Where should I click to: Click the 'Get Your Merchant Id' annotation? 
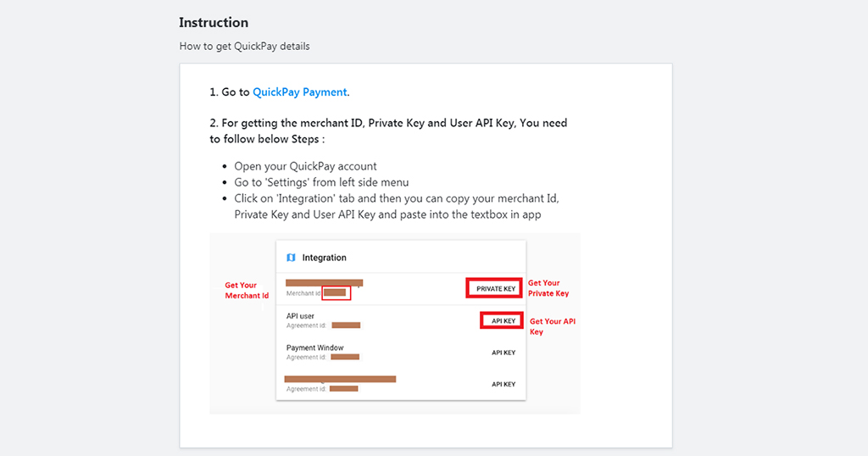(x=247, y=291)
